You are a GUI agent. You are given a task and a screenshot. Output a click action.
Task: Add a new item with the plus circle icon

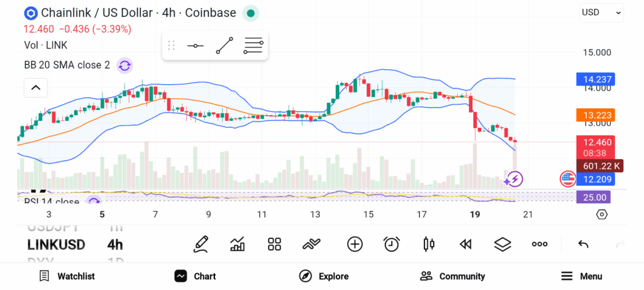pyautogui.click(x=355, y=244)
